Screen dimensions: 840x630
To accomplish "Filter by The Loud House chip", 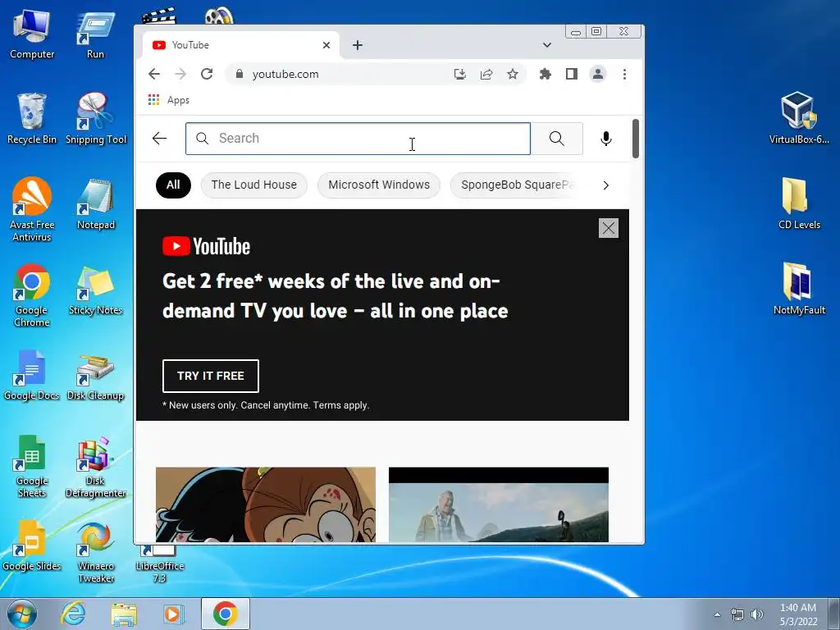I will click(254, 185).
